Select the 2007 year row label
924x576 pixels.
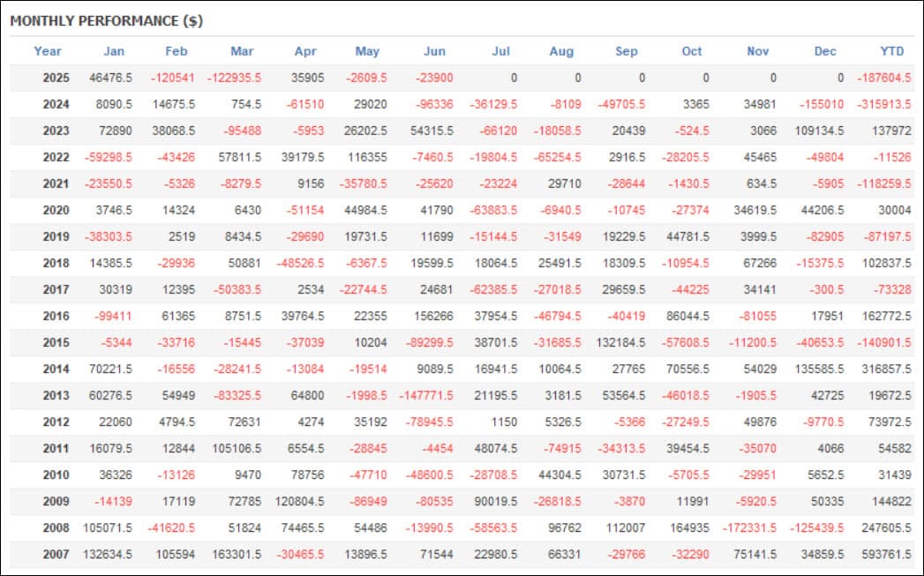(x=56, y=555)
